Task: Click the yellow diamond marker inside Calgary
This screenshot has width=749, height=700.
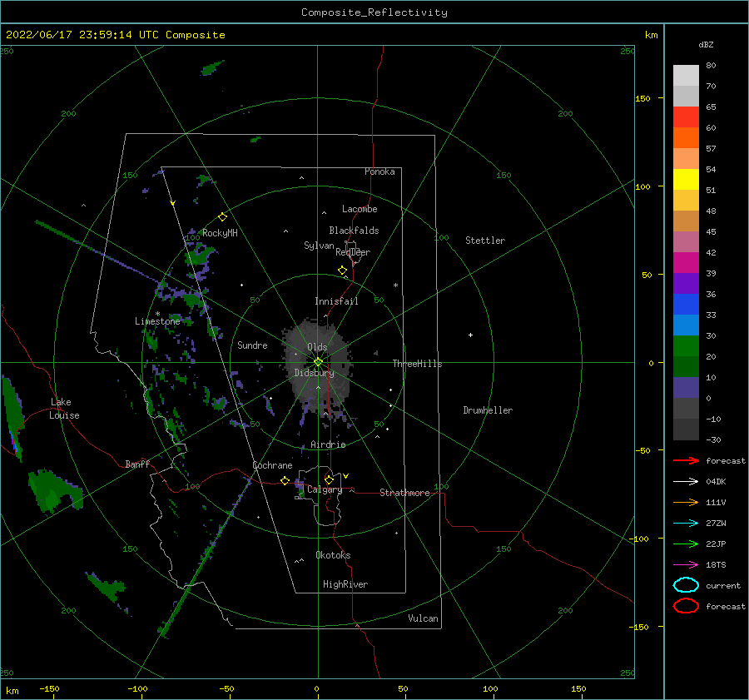Action: (x=329, y=479)
